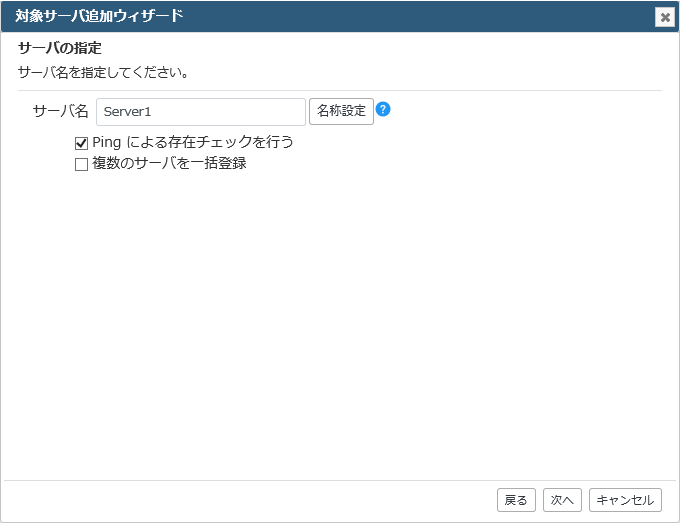Click the blue help question mark icon
Screen dimensions: 682x525
tap(383, 109)
